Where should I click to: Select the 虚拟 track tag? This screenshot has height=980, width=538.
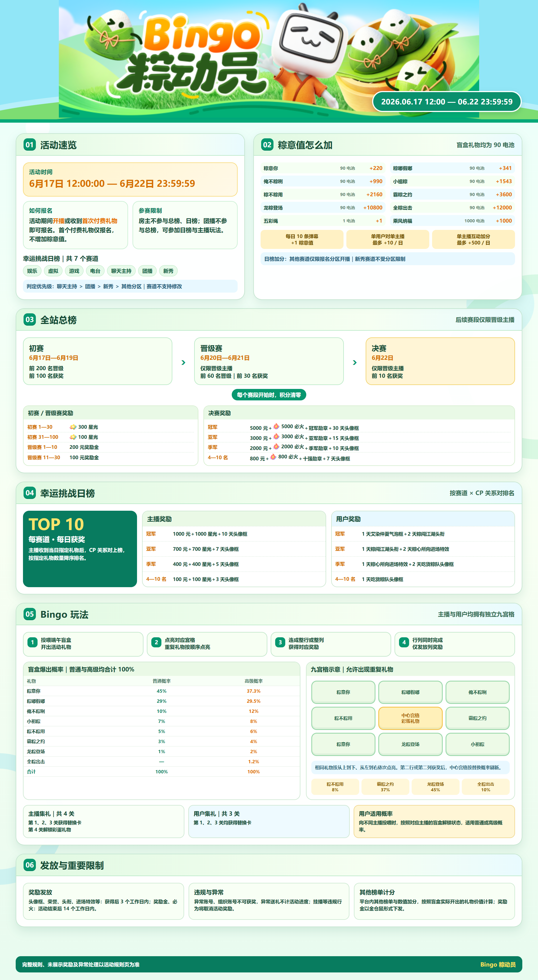pyautogui.click(x=53, y=271)
